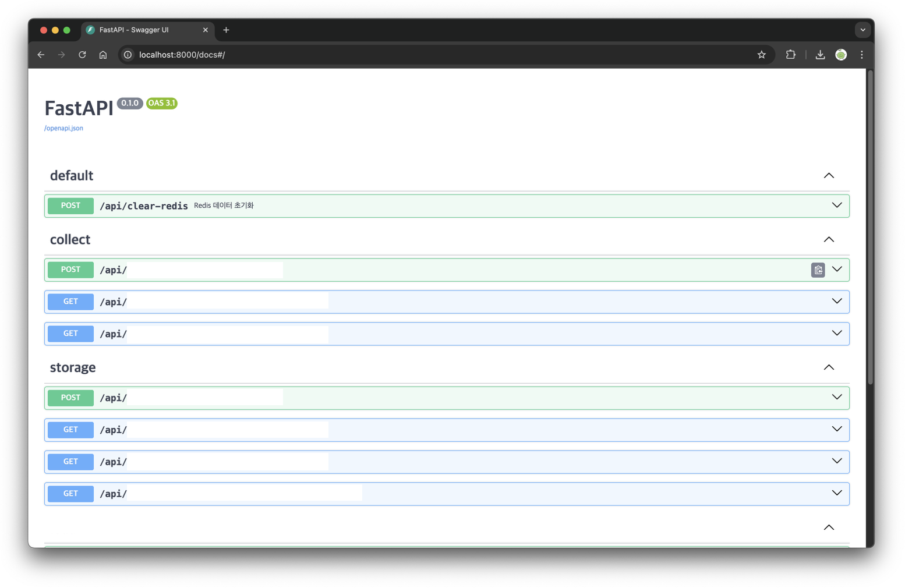
Task: Open the browser downloads icon
Action: [820, 55]
